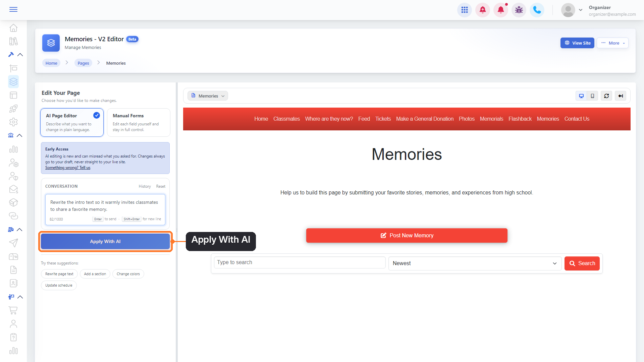This screenshot has height=362, width=644.
Task: Open the Memories page selector dropdown
Action: (208, 96)
